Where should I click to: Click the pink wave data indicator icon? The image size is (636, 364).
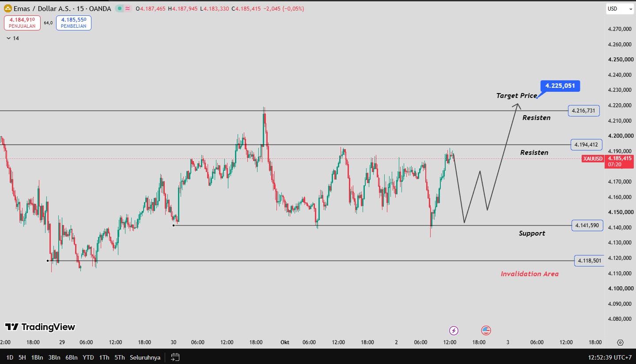[128, 8]
